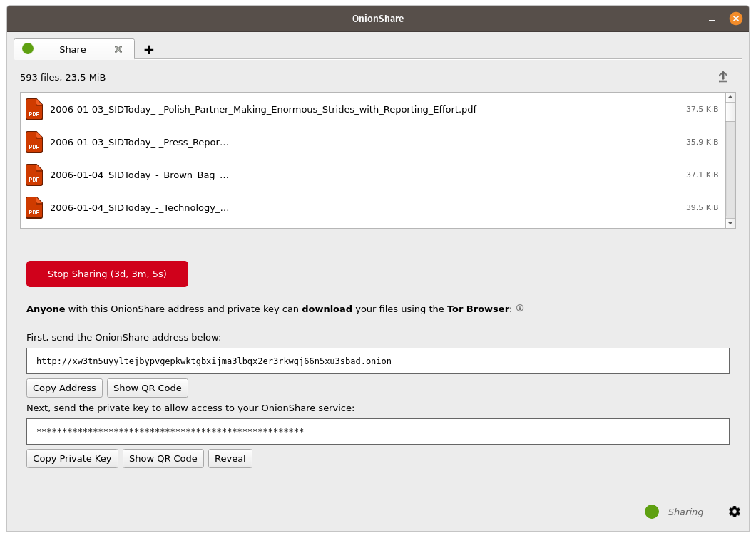The height and width of the screenshot is (538, 756).
Task: Click the file list scroll up arrow
Action: [730, 98]
